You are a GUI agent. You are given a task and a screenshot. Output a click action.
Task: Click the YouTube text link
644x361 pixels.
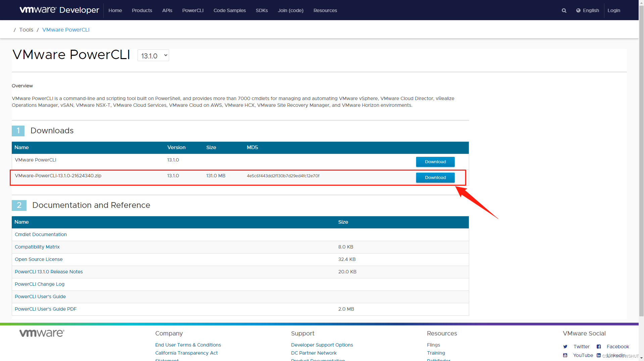(x=583, y=355)
